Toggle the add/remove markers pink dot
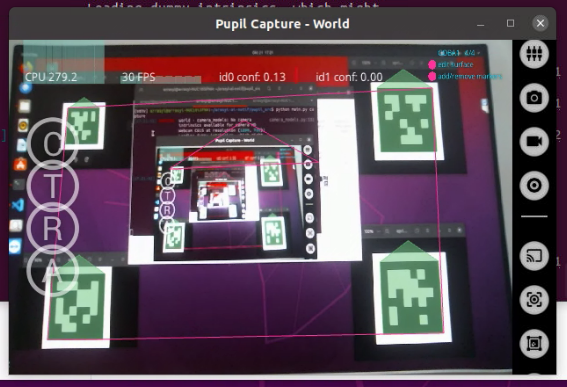 coord(432,76)
